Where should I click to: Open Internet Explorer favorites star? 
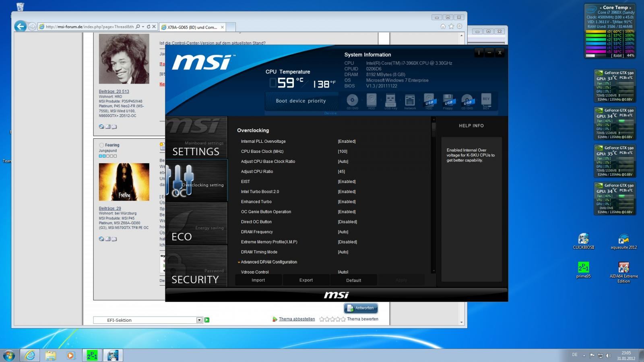pos(451,27)
